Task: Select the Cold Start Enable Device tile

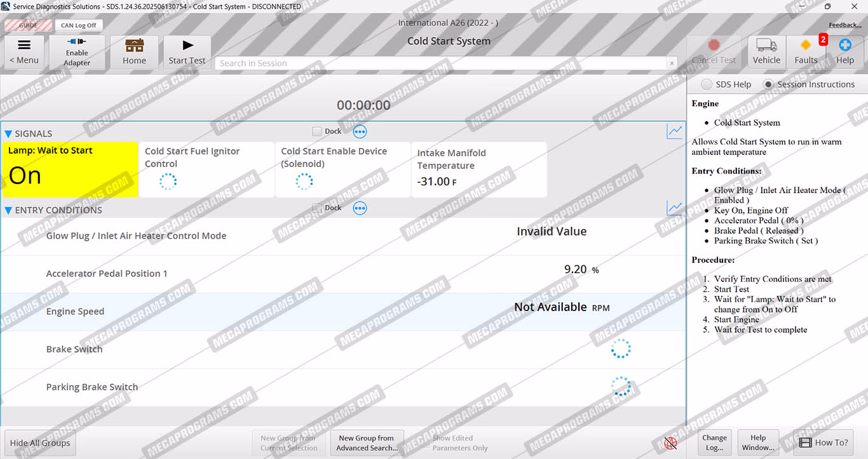Action: pos(343,170)
